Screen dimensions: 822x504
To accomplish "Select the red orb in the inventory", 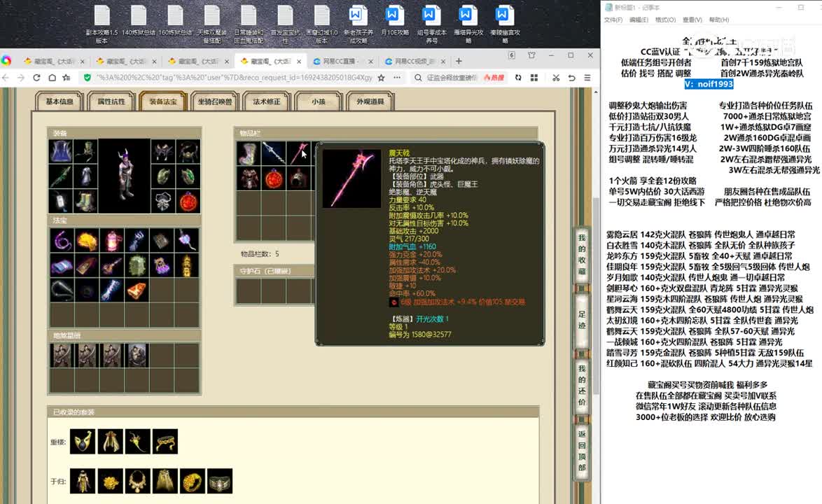I will tap(274, 178).
